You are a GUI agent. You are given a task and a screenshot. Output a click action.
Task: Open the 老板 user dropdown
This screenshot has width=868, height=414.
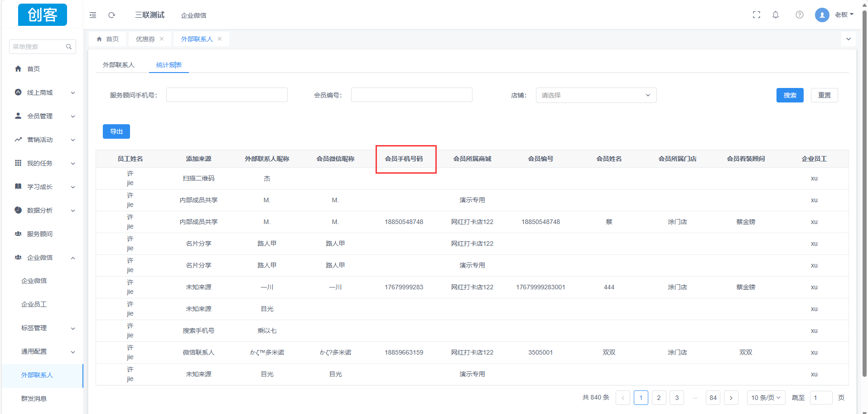point(844,15)
